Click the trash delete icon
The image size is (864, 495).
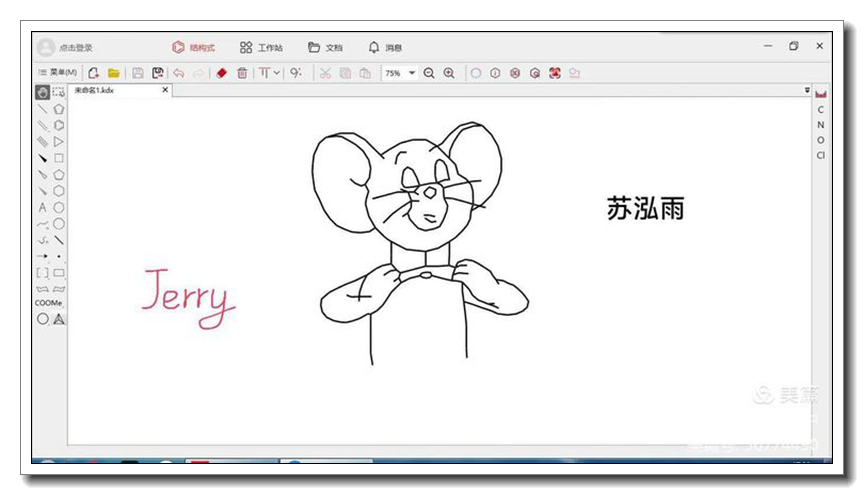click(242, 73)
